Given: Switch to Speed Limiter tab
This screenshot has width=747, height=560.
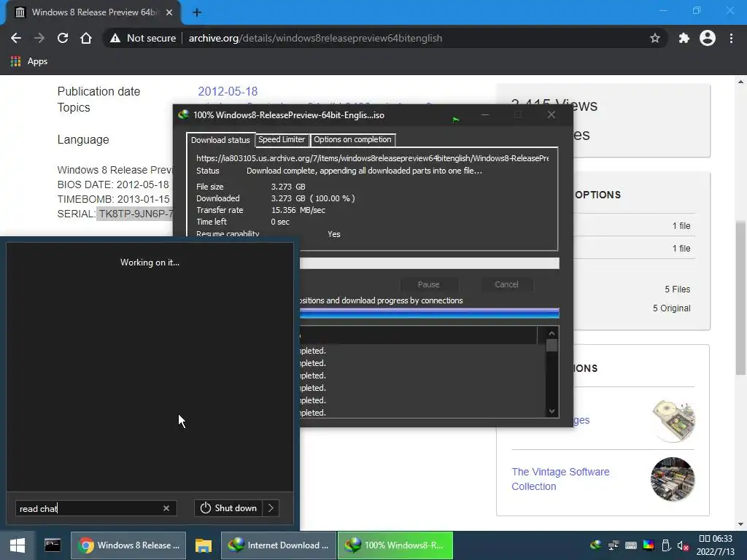Looking at the screenshot, I should pyautogui.click(x=282, y=139).
